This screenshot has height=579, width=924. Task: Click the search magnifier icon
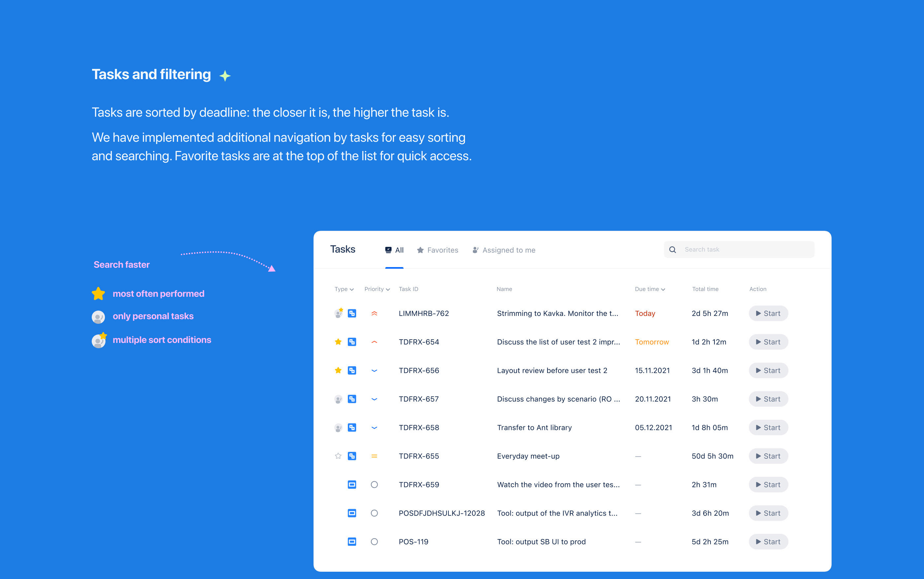click(x=672, y=250)
